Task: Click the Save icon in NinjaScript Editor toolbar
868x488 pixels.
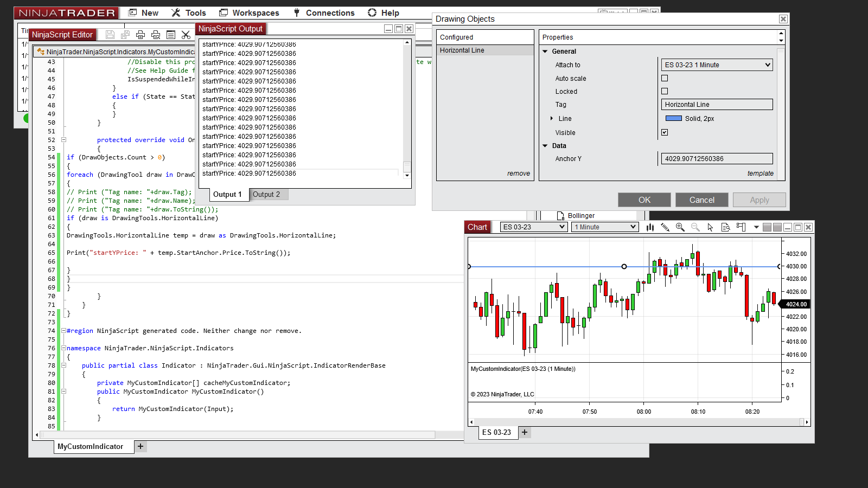Action: 110,35
